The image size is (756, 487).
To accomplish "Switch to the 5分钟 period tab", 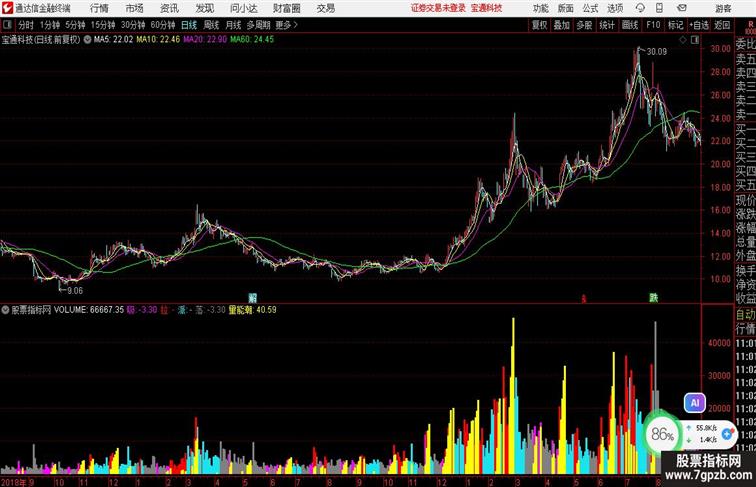I will [75, 25].
